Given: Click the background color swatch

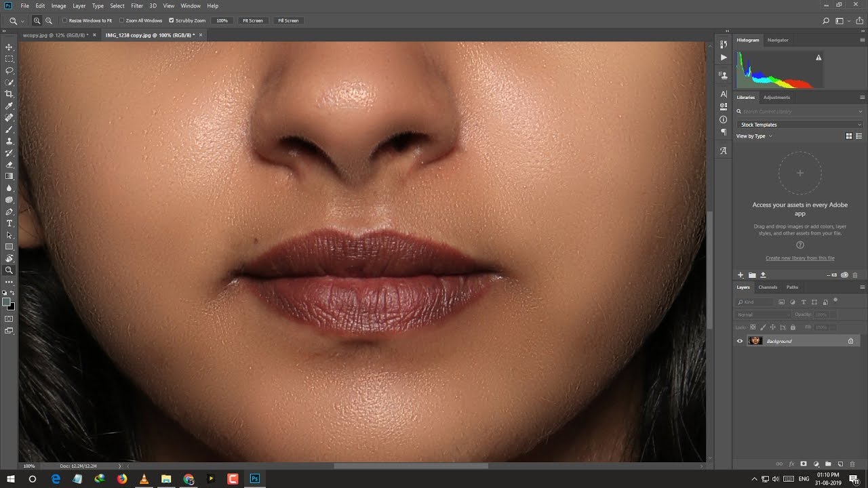Looking at the screenshot, I should point(12,306).
